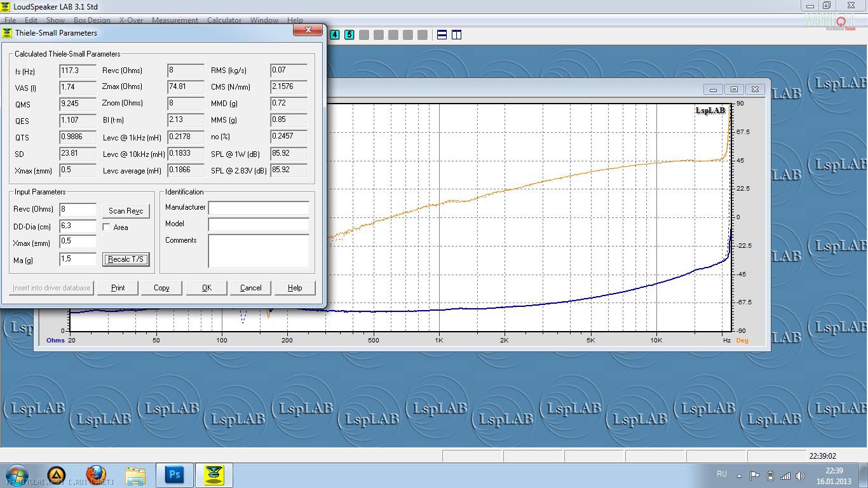Open the Windows Start menu orb

click(x=16, y=475)
